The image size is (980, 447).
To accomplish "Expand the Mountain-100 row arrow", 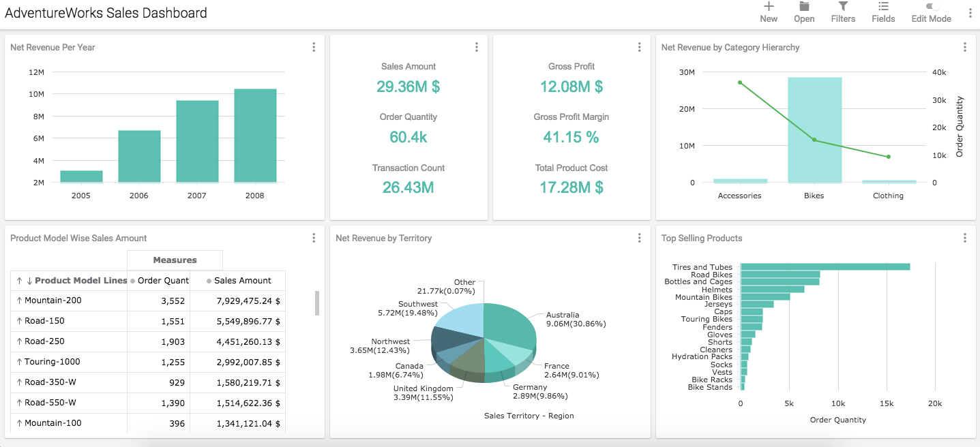I will coord(19,423).
